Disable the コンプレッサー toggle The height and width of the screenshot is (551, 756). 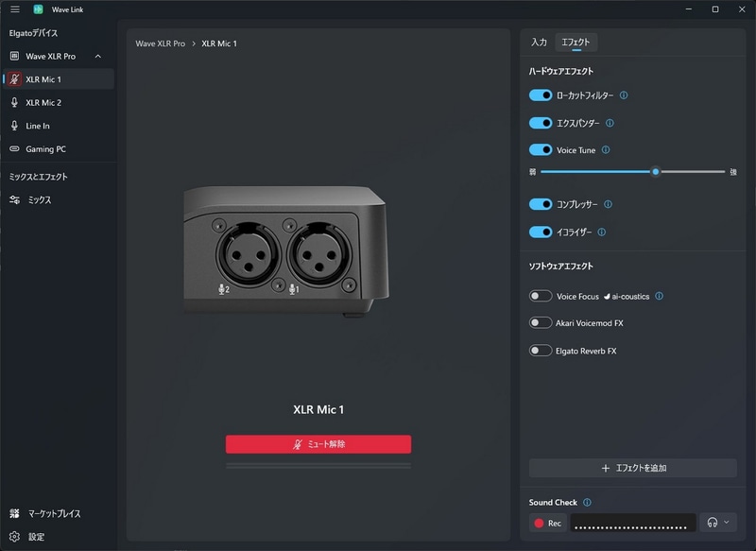(x=541, y=204)
